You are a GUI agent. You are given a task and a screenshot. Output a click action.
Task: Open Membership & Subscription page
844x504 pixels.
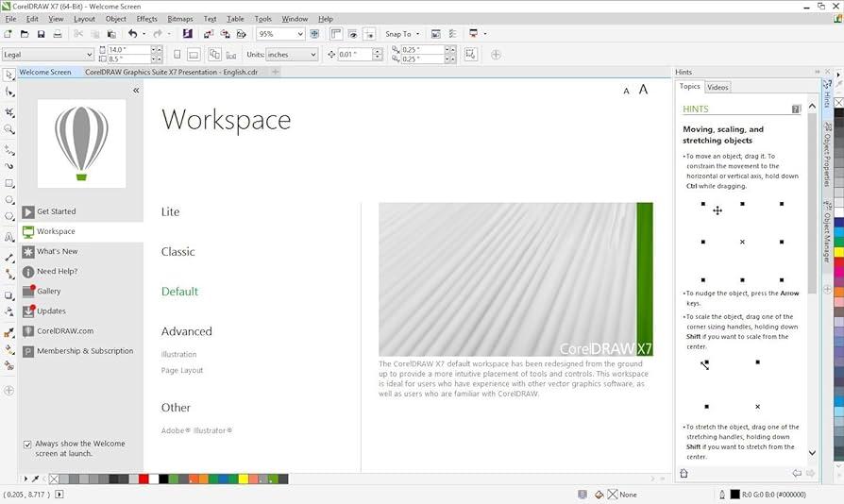[x=81, y=351]
